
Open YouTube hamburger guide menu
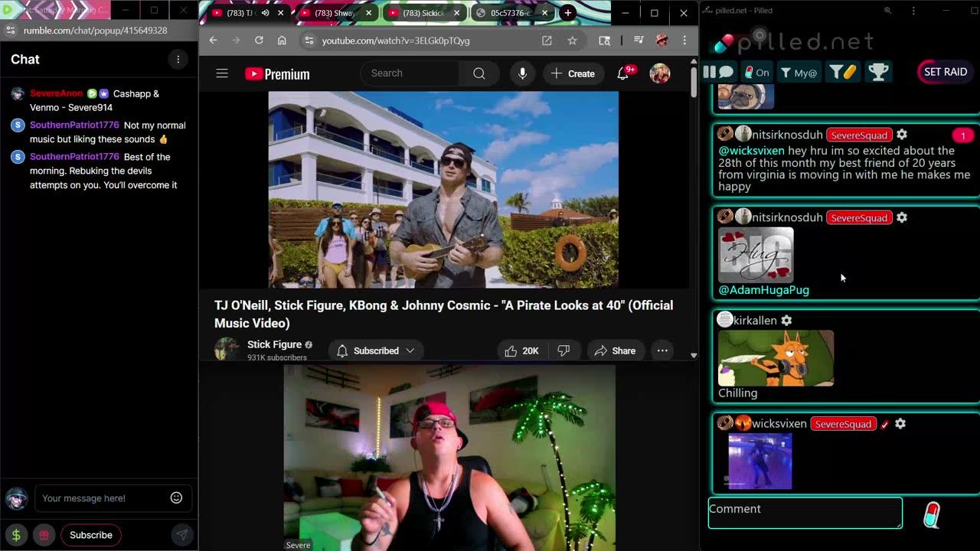[x=222, y=73]
